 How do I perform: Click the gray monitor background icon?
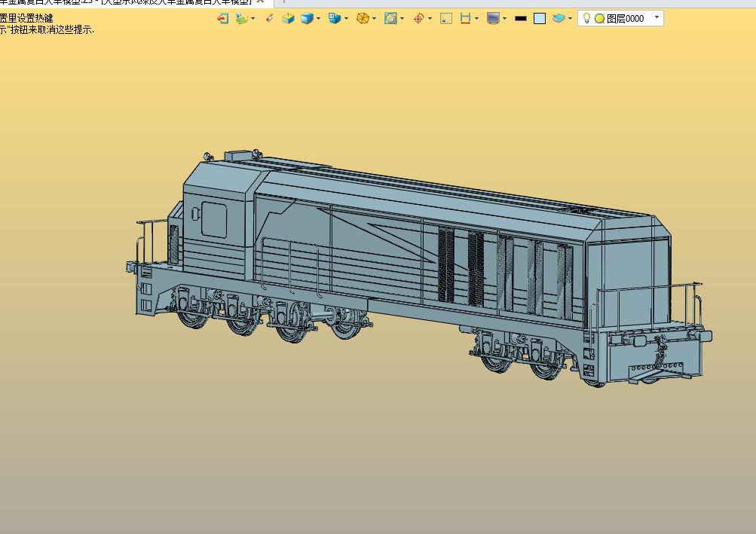pyautogui.click(x=493, y=19)
